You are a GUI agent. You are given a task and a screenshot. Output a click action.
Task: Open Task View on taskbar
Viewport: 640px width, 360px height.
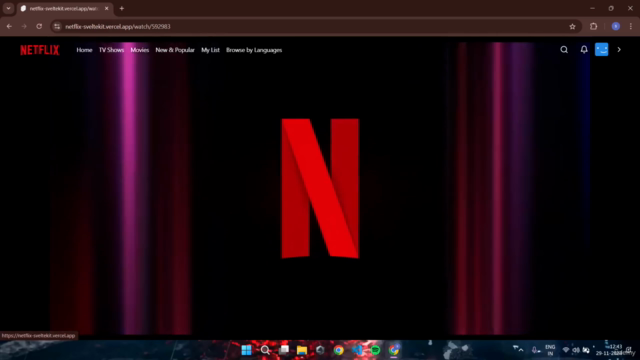(284, 350)
